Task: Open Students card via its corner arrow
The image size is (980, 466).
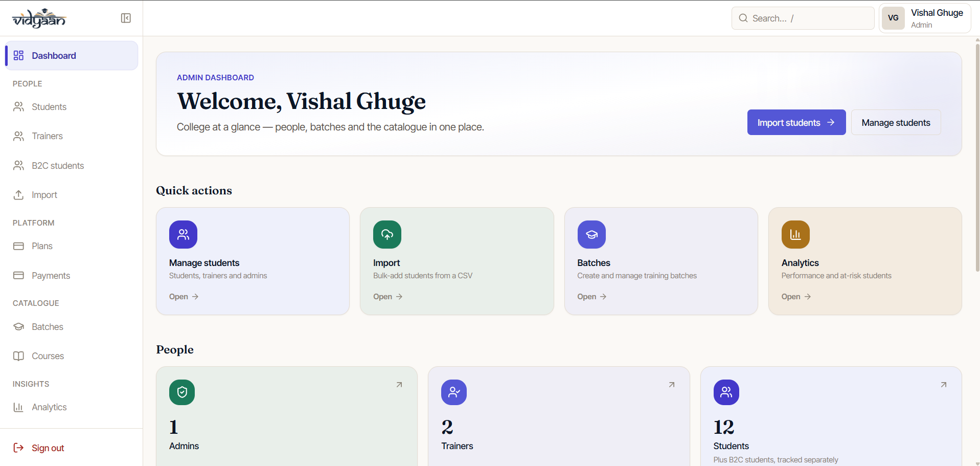Action: point(944,385)
